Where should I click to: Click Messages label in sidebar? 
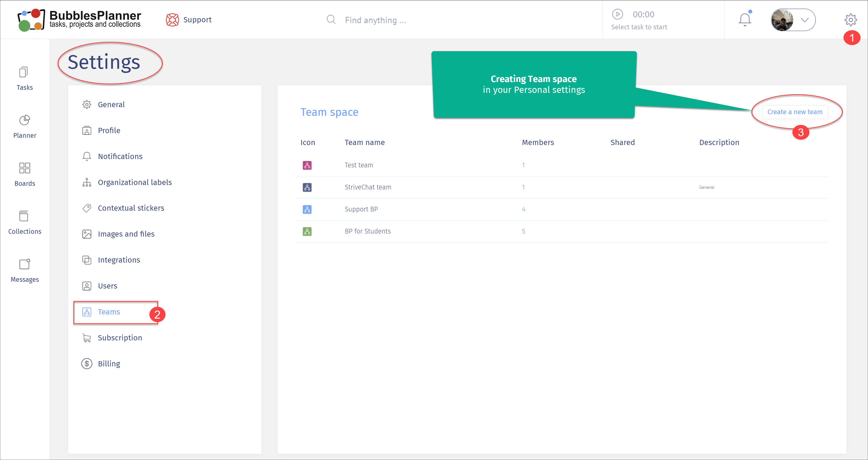(x=25, y=279)
